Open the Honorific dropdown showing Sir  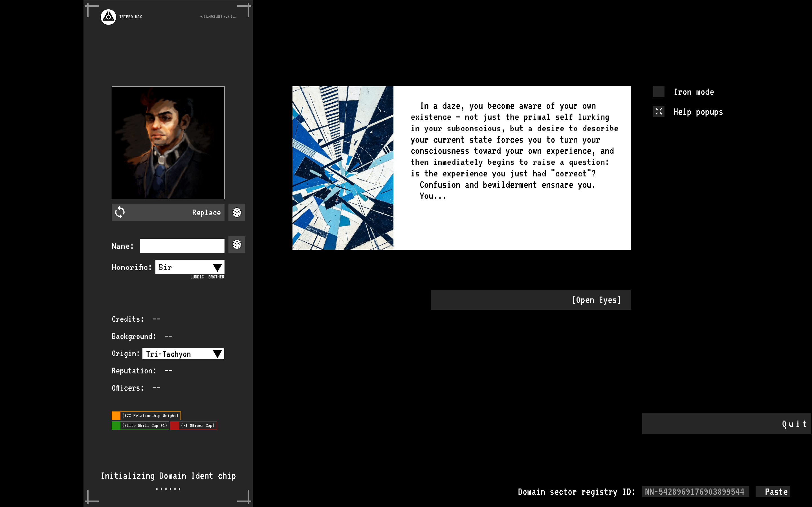coord(190,267)
